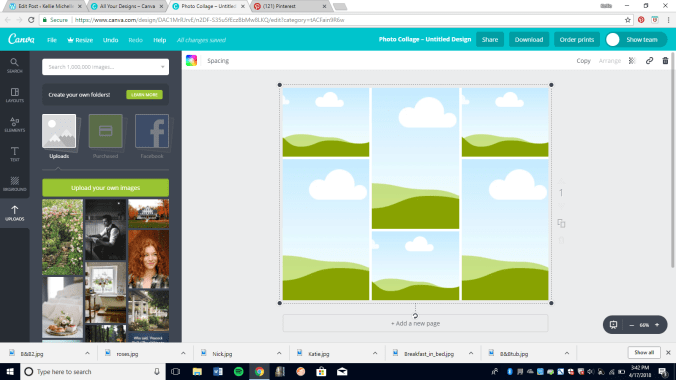Click Add a new page
This screenshot has height=380, width=676.
[x=415, y=323]
